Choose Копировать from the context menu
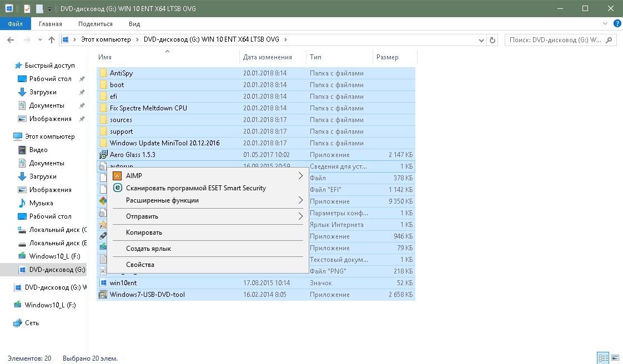 tap(144, 232)
